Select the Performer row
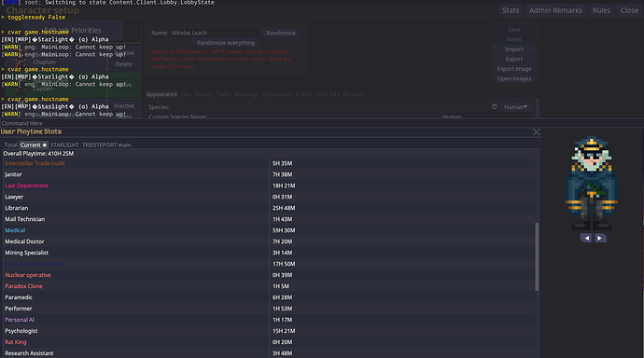Screen dimensions: 644x358 (269, 309)
